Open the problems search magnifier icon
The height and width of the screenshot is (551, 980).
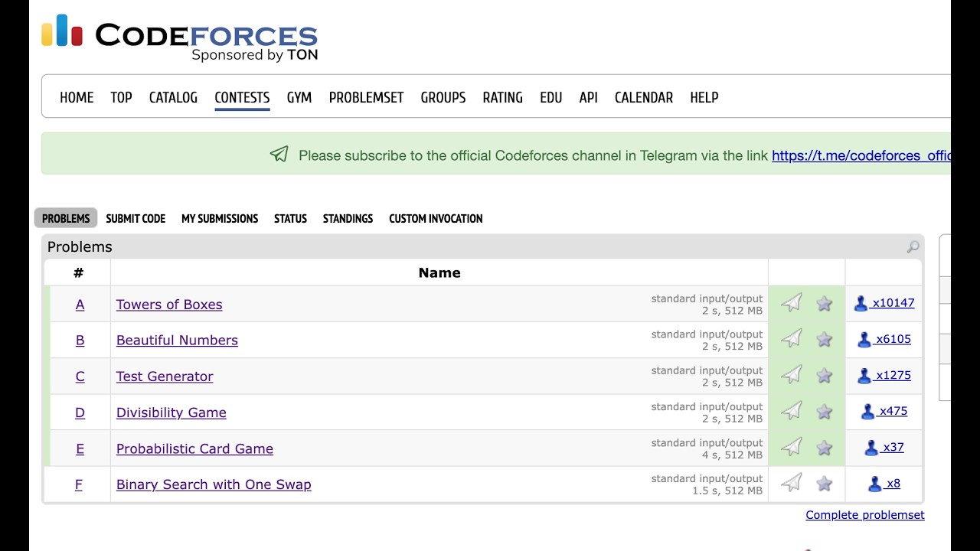[x=913, y=246]
